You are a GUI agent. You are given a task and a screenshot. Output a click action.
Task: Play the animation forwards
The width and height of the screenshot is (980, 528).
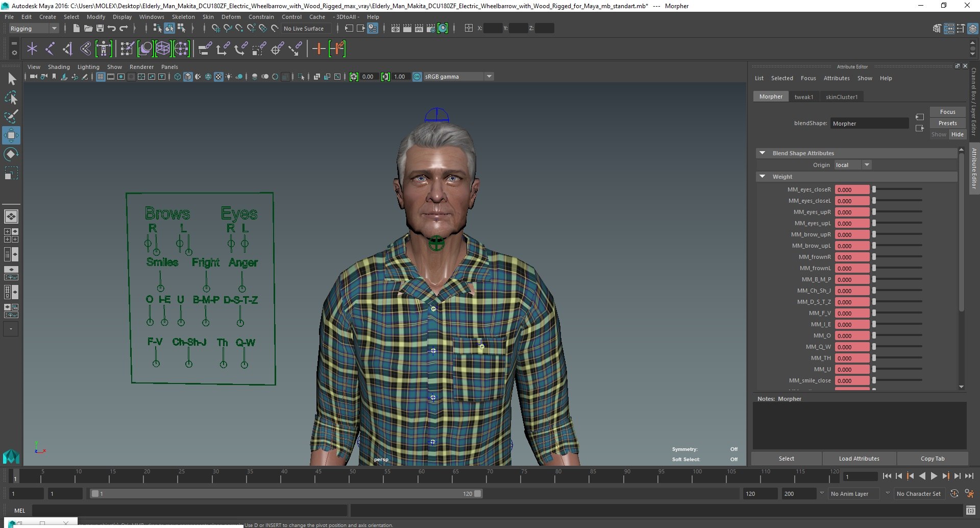point(934,476)
